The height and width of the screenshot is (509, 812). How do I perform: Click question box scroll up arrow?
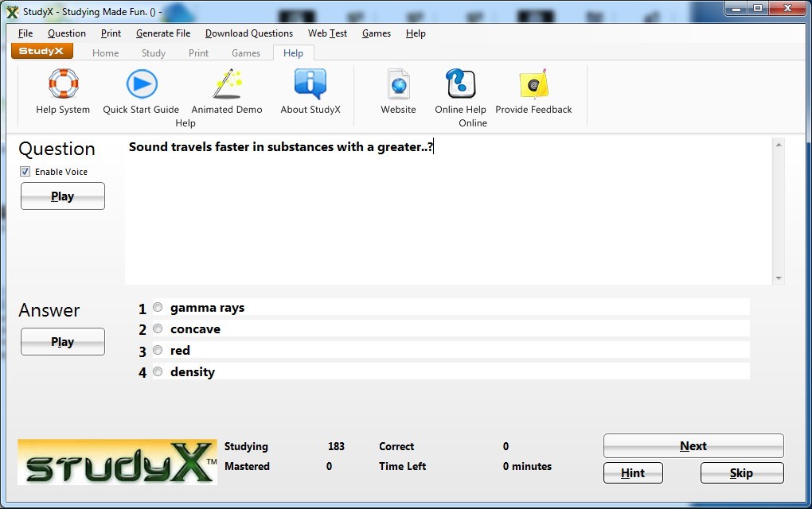(x=779, y=145)
